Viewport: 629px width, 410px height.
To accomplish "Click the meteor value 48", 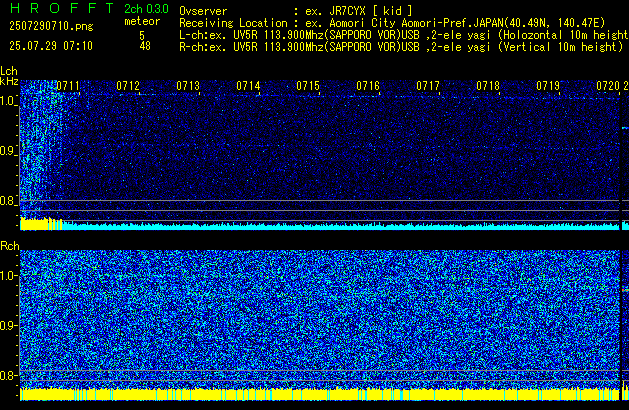I will (x=145, y=46).
